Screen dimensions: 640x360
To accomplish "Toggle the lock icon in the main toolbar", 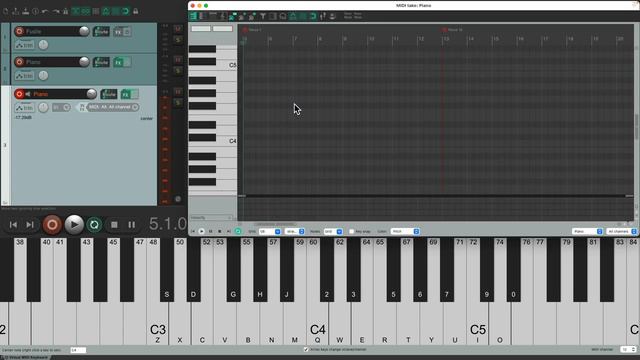I will (x=136, y=11).
